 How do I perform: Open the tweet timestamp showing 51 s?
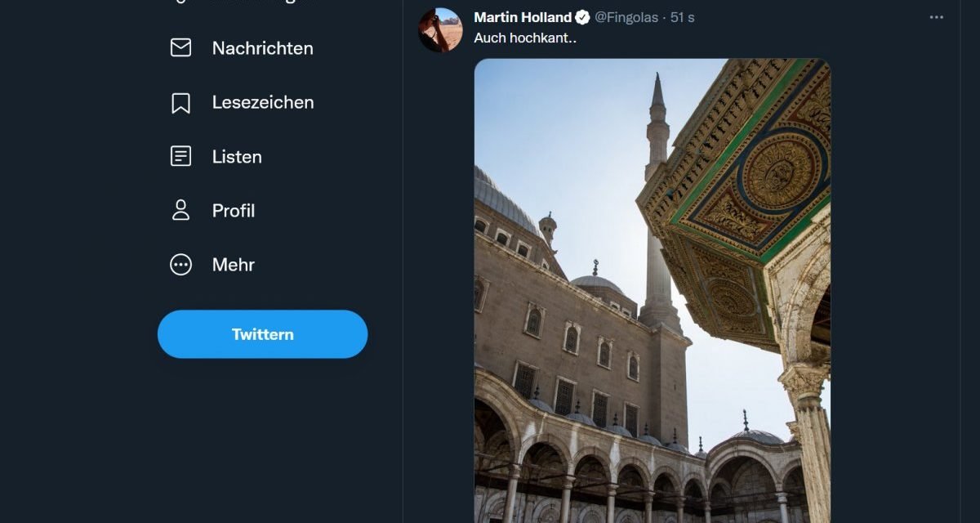[x=680, y=17]
